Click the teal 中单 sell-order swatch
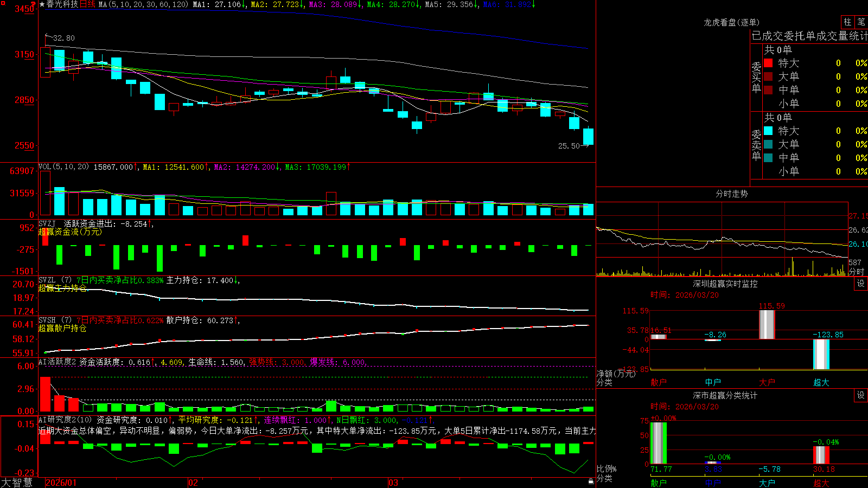The width and height of the screenshot is (868, 488). click(x=768, y=158)
